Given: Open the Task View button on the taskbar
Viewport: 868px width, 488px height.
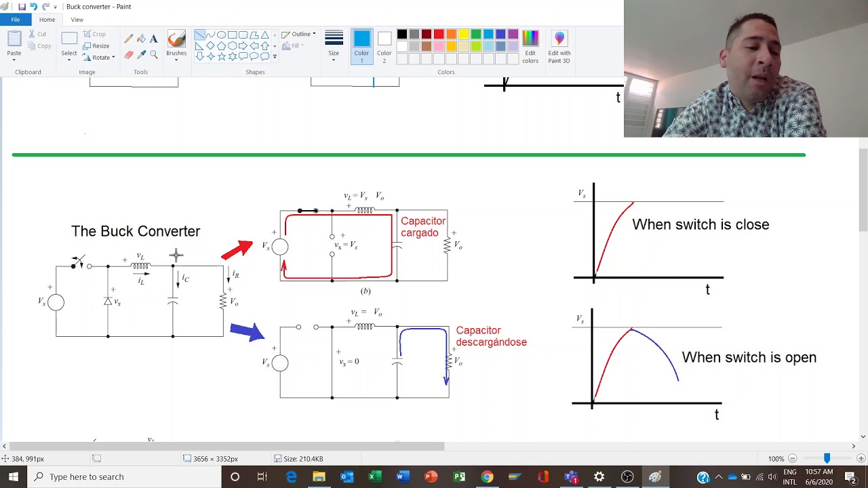Looking at the screenshot, I should click(x=262, y=477).
